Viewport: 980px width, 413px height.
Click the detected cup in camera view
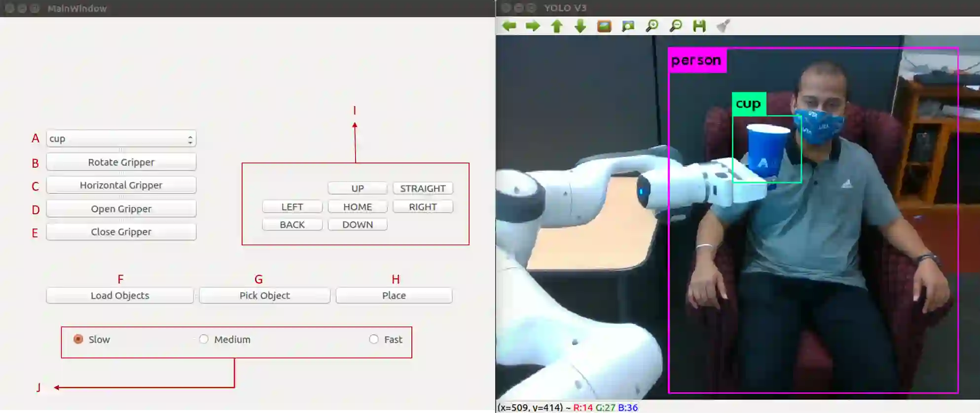(767, 150)
